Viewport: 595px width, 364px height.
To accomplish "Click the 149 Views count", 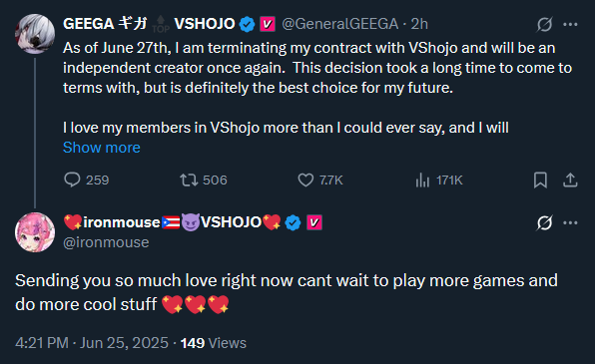I will pos(214,343).
